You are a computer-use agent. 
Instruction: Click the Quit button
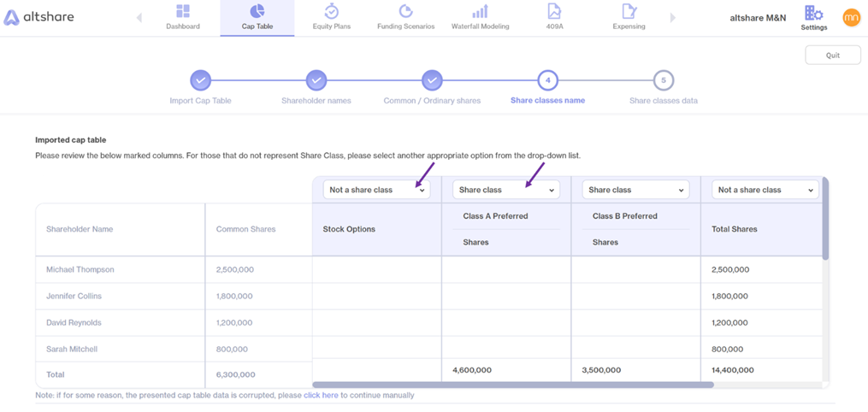pos(833,56)
